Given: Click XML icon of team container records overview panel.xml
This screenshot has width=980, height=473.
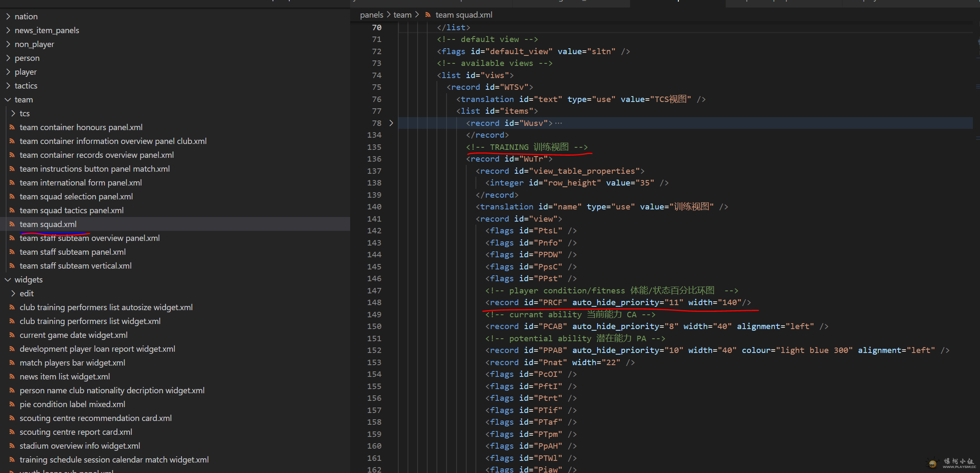Looking at the screenshot, I should (12, 155).
